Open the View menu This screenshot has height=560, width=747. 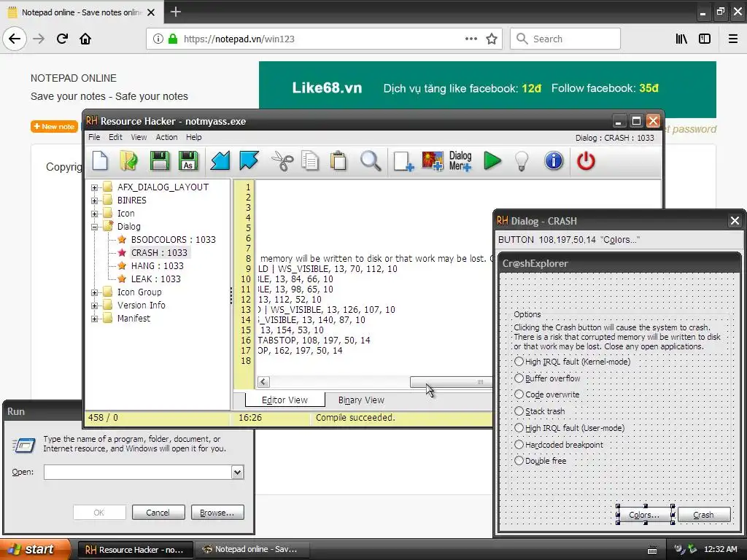(139, 137)
